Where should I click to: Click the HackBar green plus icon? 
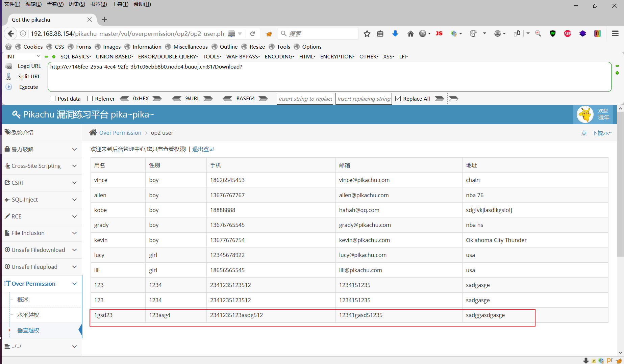click(x=54, y=57)
